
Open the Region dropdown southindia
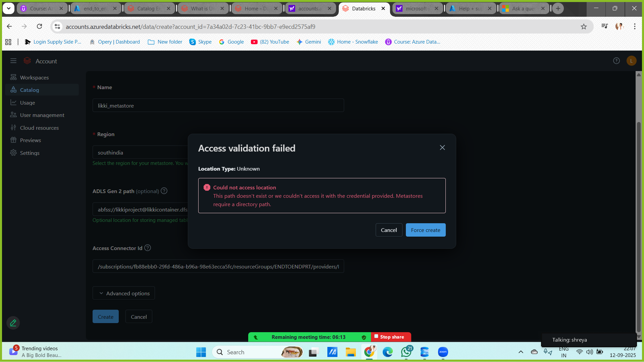(x=140, y=153)
